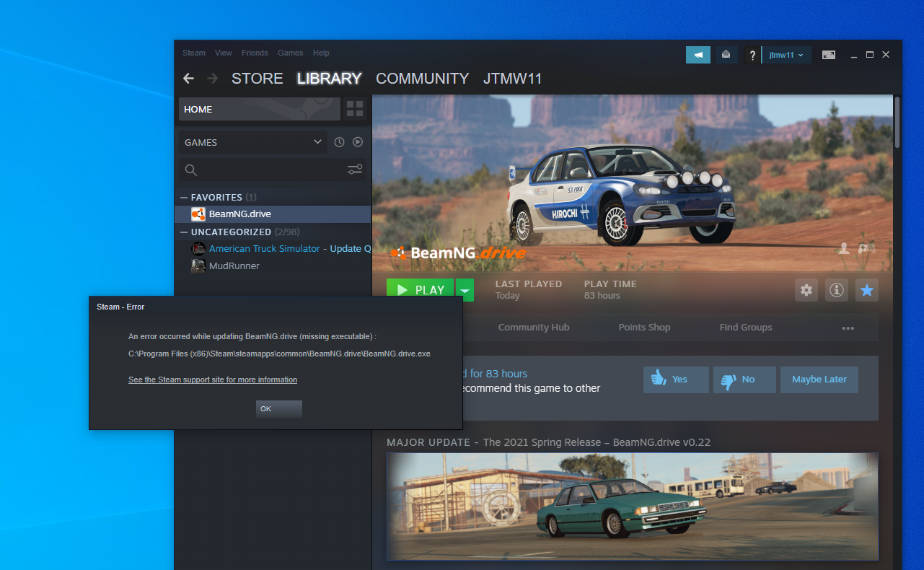Viewport: 924px width, 570px height.
Task: Open the Steam menu
Action: [x=194, y=53]
